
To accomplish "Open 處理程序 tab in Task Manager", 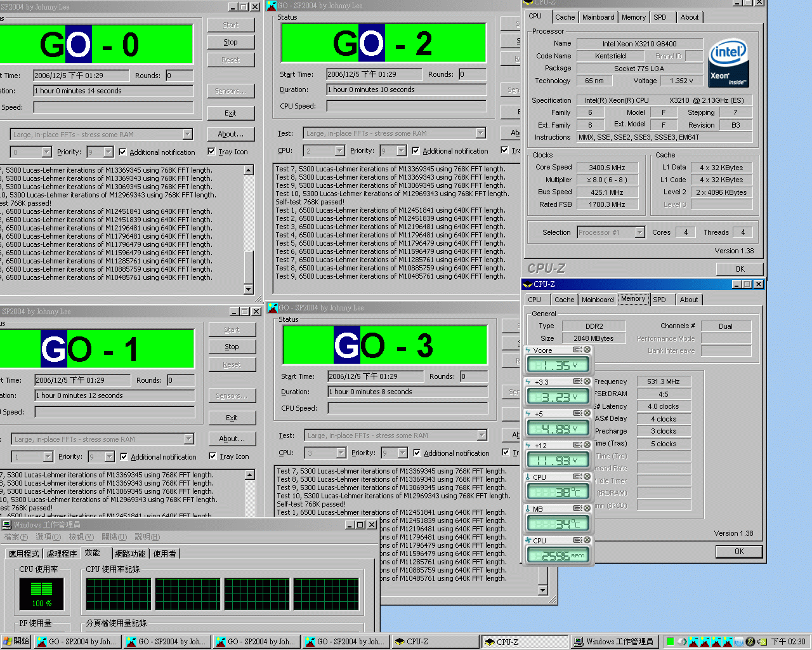I will [x=62, y=554].
